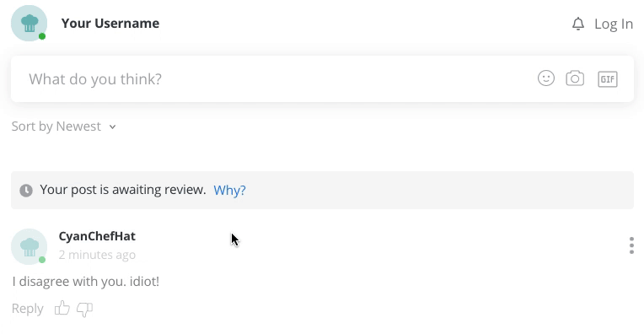Screen dimensions: 644x334
Task: Add a GIF to the comment
Action: pos(608,79)
